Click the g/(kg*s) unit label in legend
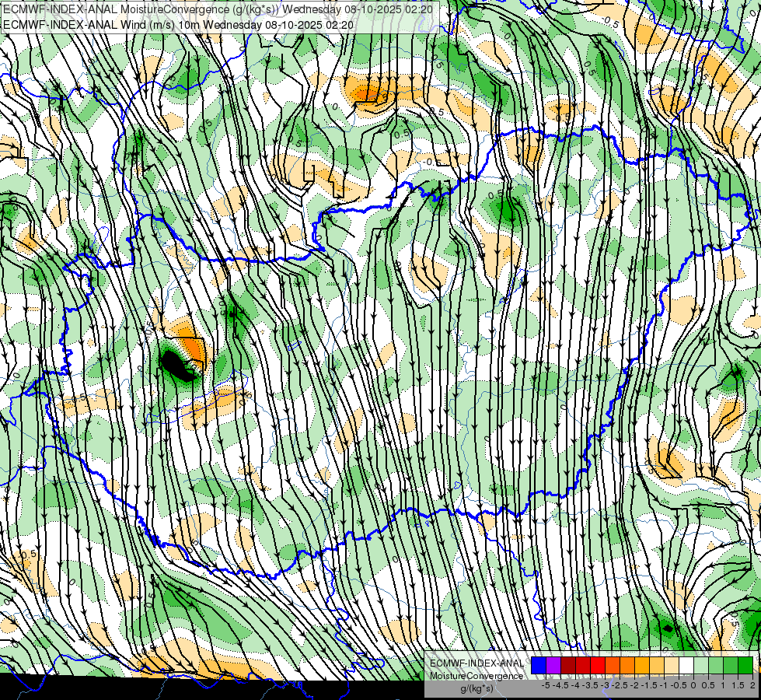 coord(477,689)
